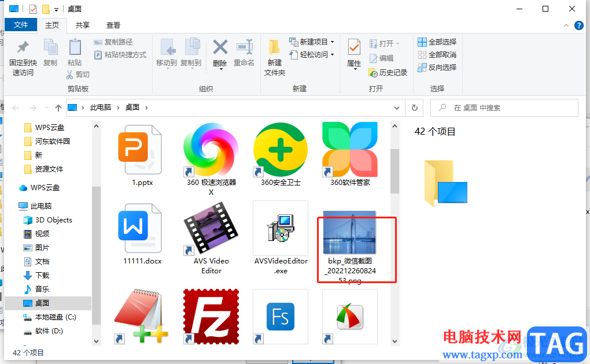590x364 pixels.
Task: Select the 360软件管家 shortcut
Action: tap(350, 155)
